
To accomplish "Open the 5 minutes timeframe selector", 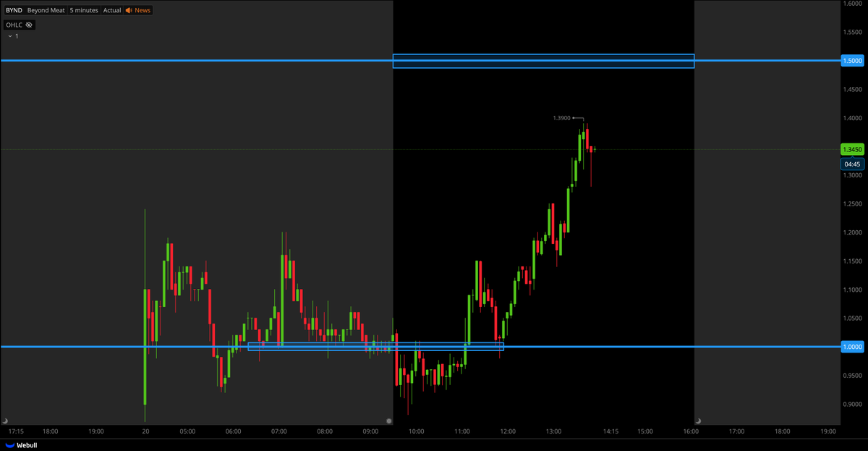I will point(82,10).
